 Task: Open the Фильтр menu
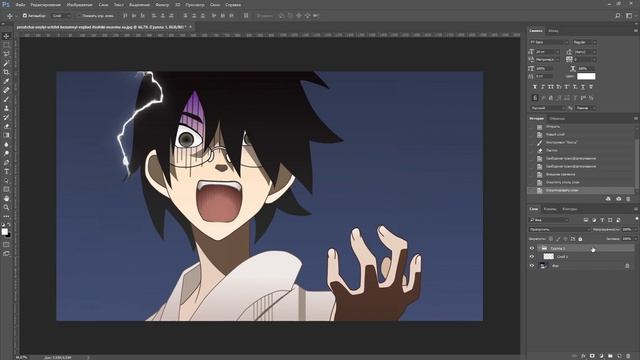pyautogui.click(x=162, y=5)
